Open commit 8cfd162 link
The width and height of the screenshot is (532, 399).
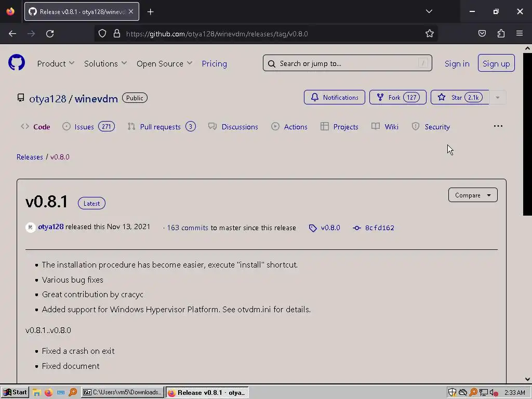point(373,228)
